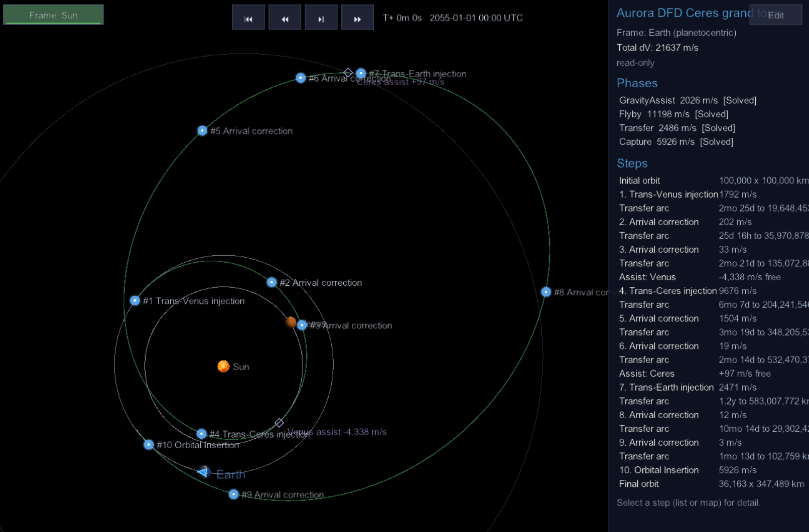Click the Total dV: 21637 m/s value
The height and width of the screenshot is (532, 809).
click(x=657, y=48)
